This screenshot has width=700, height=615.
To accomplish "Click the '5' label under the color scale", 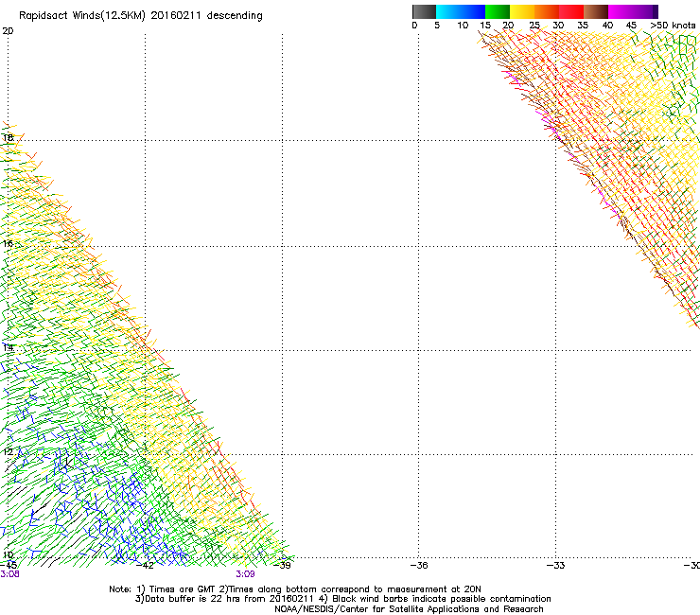I will [437, 26].
